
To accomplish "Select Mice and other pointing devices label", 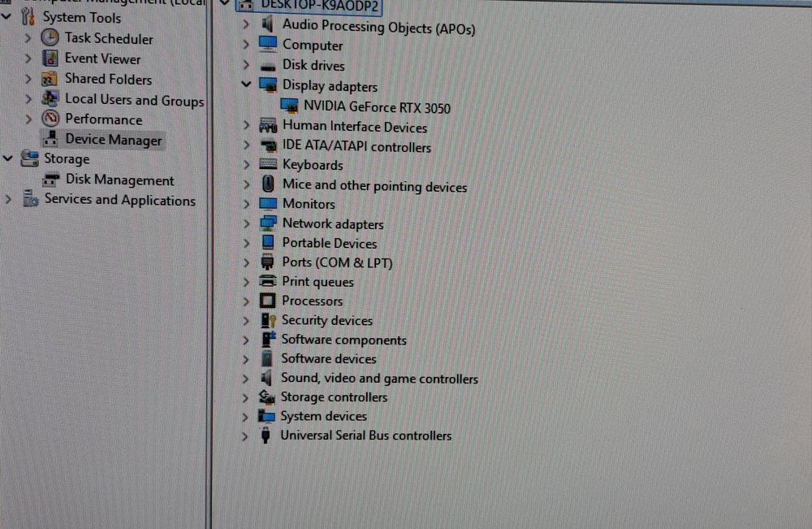I will 374,185.
